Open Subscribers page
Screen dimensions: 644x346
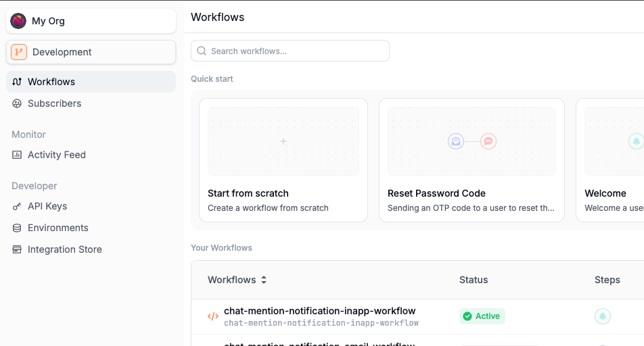91,103
